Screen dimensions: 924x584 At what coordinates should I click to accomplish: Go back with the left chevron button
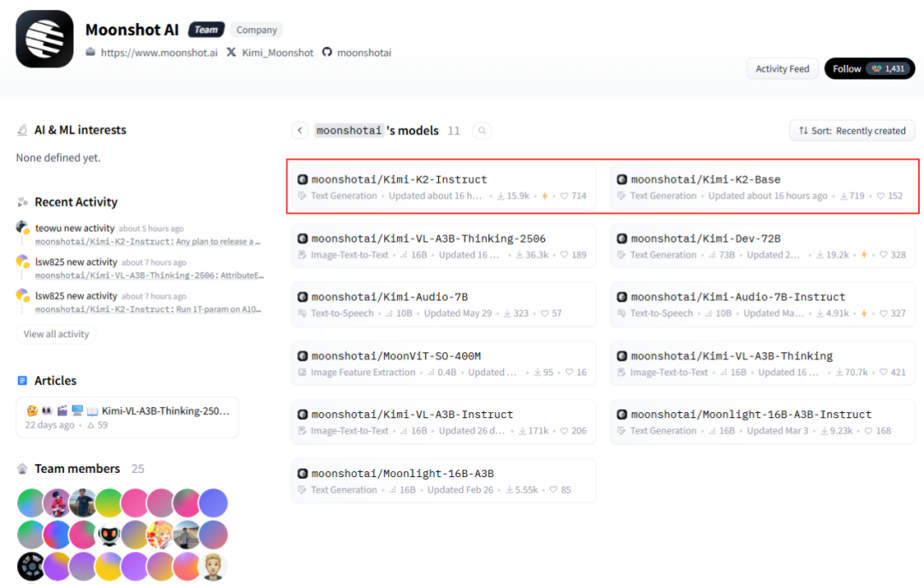click(300, 131)
